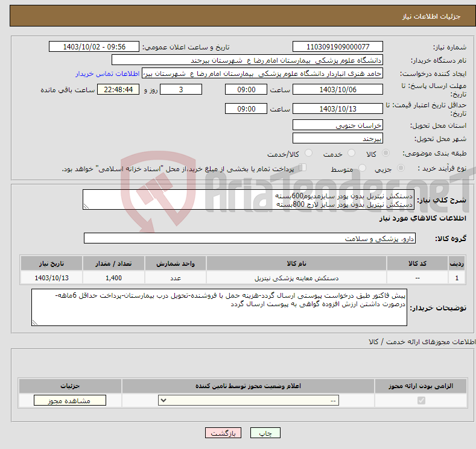Click the تاریخ نیاز column header

click(52, 263)
